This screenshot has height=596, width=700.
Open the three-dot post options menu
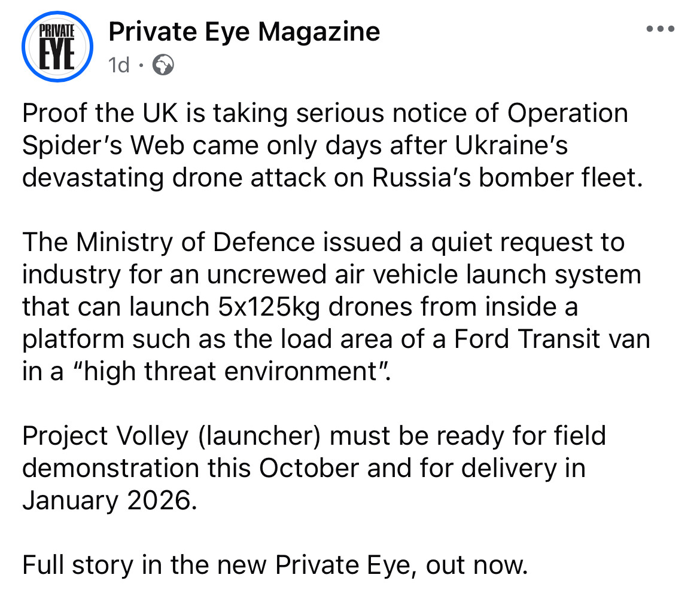(661, 29)
